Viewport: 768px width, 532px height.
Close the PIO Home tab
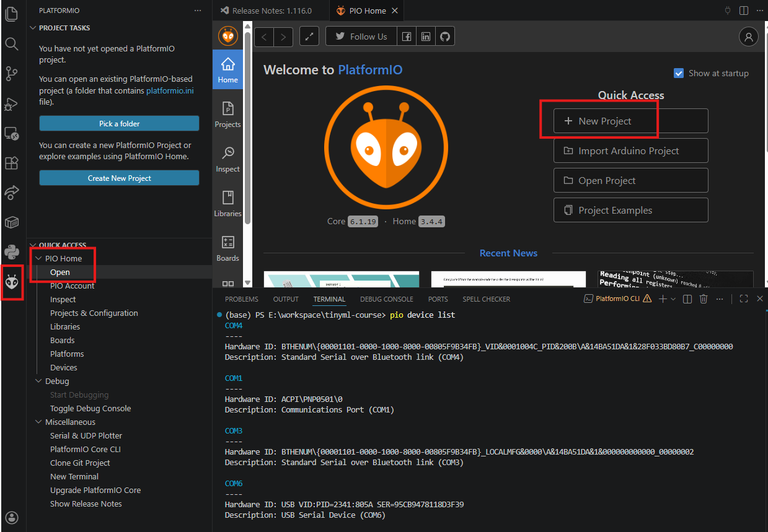pos(395,11)
